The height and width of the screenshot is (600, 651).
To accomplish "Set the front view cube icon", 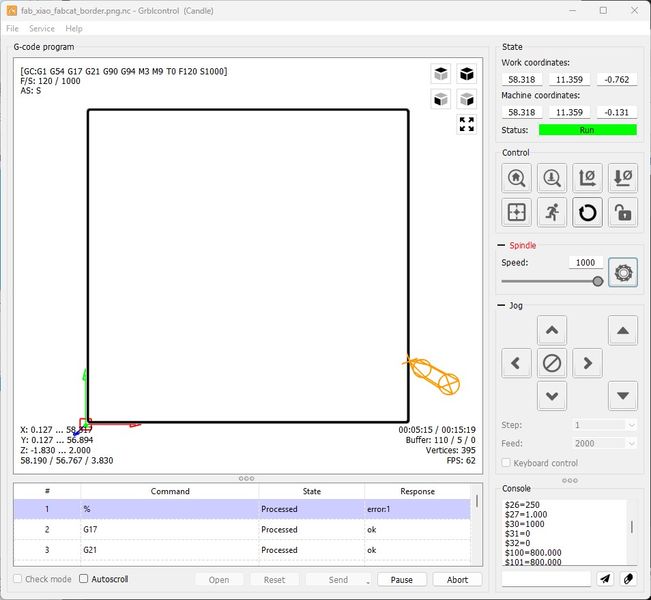I will (441, 99).
